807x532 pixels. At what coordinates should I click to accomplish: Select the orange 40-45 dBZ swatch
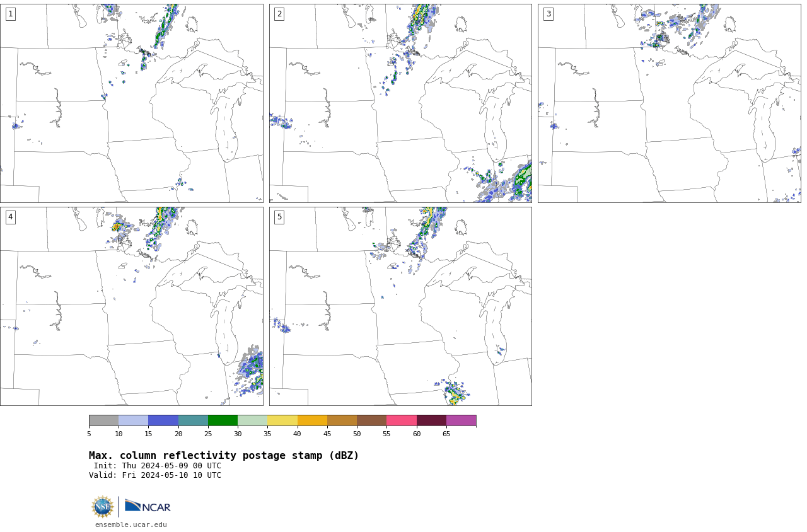(x=312, y=420)
